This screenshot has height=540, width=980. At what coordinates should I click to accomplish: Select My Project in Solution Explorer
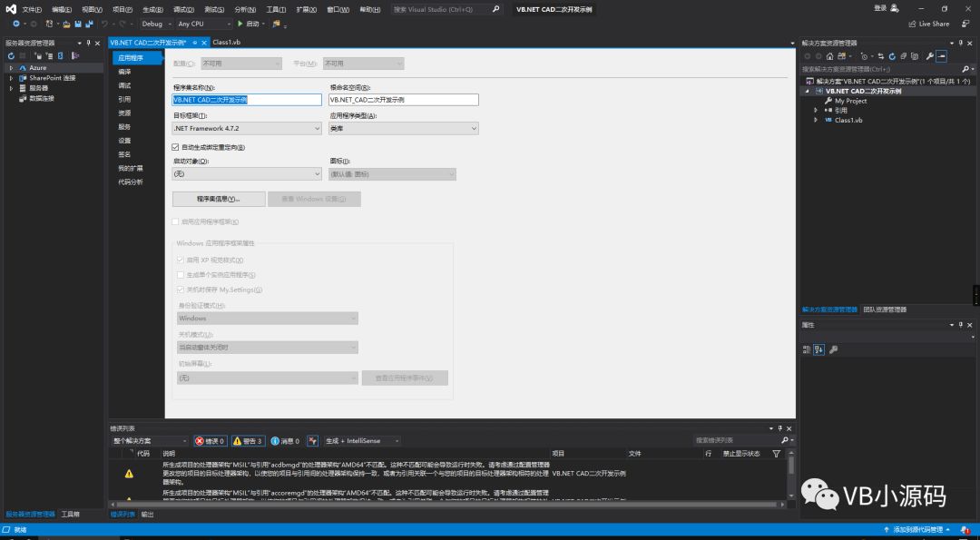850,101
